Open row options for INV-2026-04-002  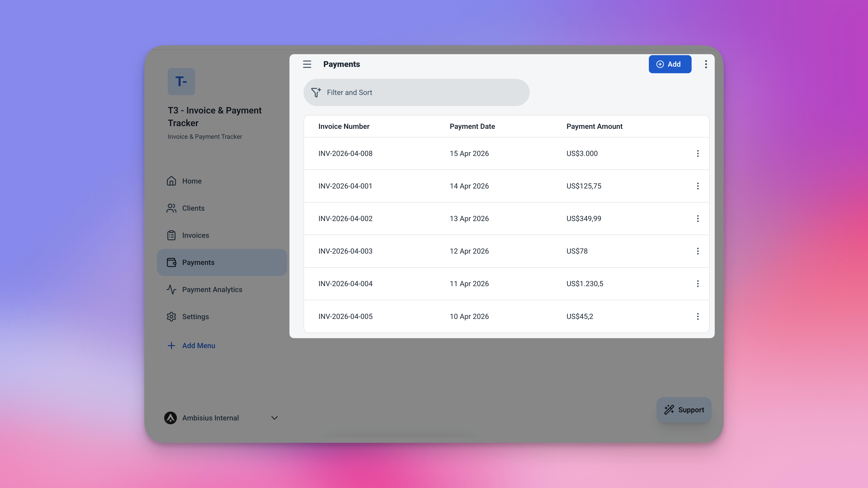697,219
